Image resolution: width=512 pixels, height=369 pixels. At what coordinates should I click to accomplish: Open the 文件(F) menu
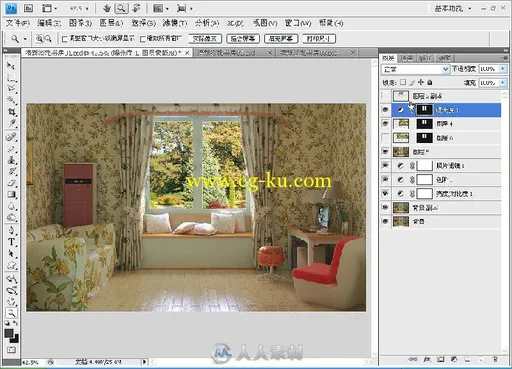(18, 23)
